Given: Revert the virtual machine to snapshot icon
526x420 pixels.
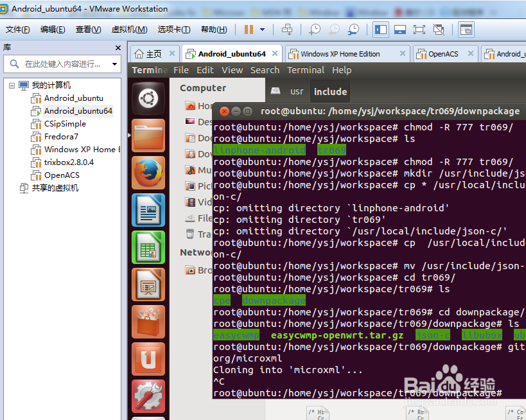Looking at the screenshot, I should pyautogui.click(x=334, y=30).
